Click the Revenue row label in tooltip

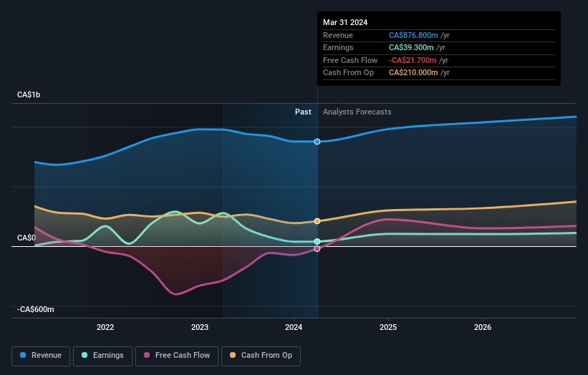pyautogui.click(x=338, y=35)
